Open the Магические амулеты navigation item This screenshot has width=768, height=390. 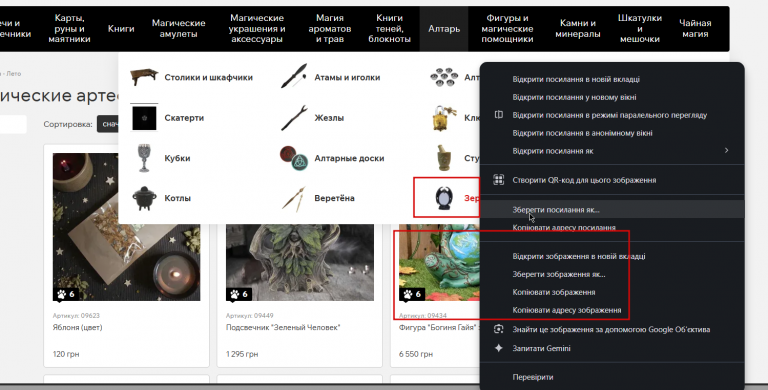coord(178,28)
